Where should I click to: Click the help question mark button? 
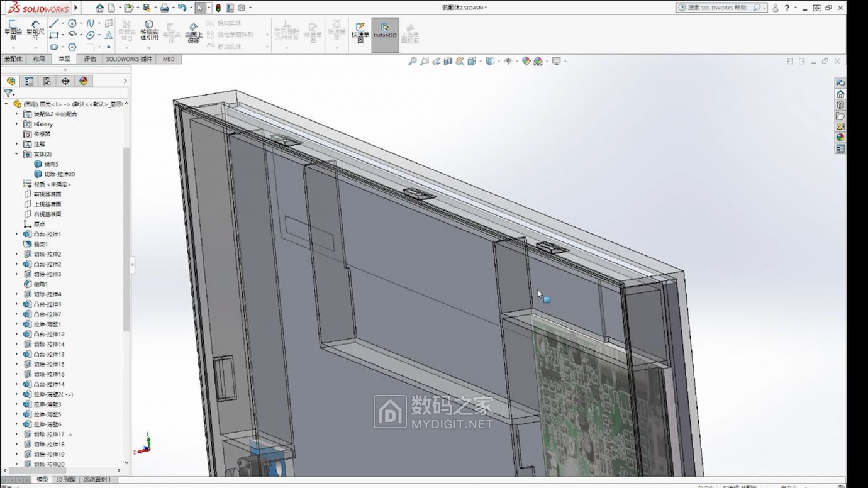tap(787, 8)
